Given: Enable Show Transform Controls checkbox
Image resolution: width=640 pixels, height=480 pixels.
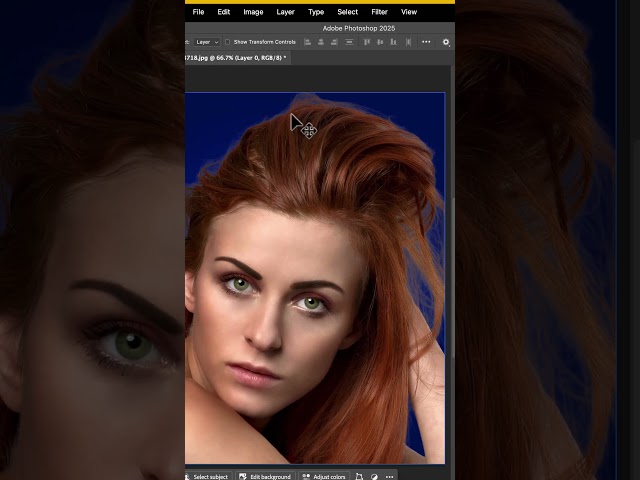Looking at the screenshot, I should pos(227,42).
